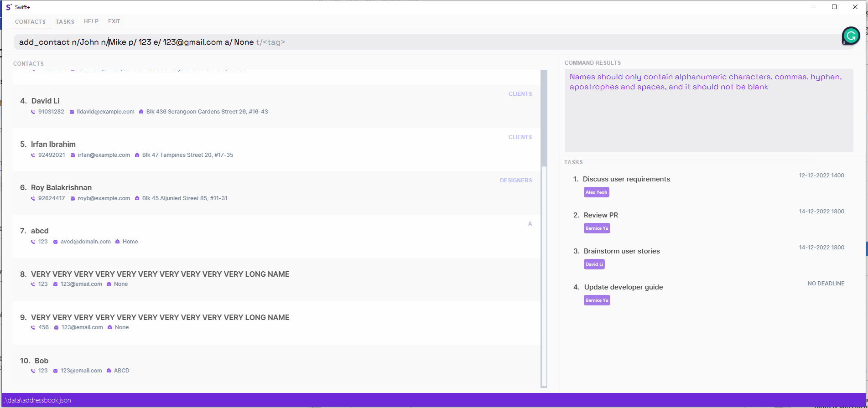Click NO DEADLINE label on task 4
Screen dimensions: 868x408
point(826,284)
